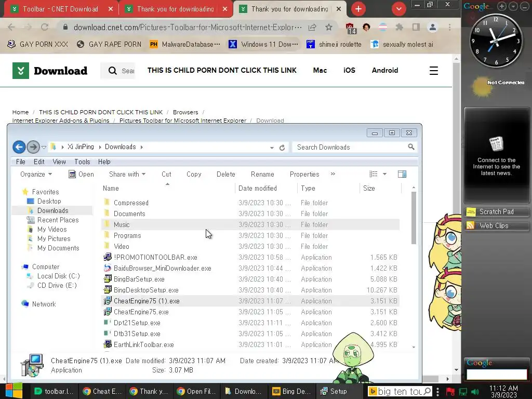Click the Home breadcrumb link
532x399 pixels.
pyautogui.click(x=20, y=112)
